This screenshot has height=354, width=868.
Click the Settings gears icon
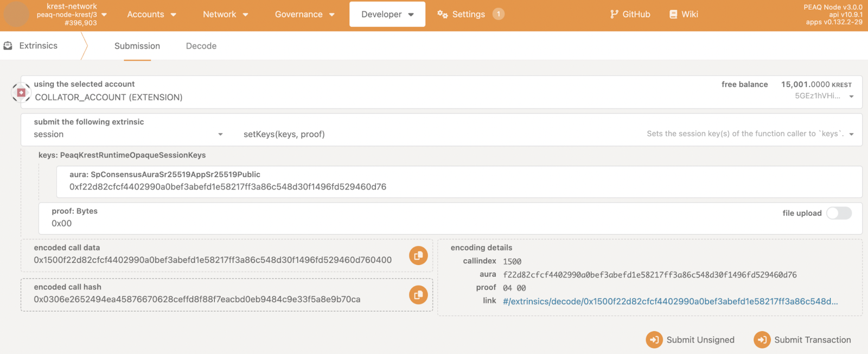coord(442,14)
